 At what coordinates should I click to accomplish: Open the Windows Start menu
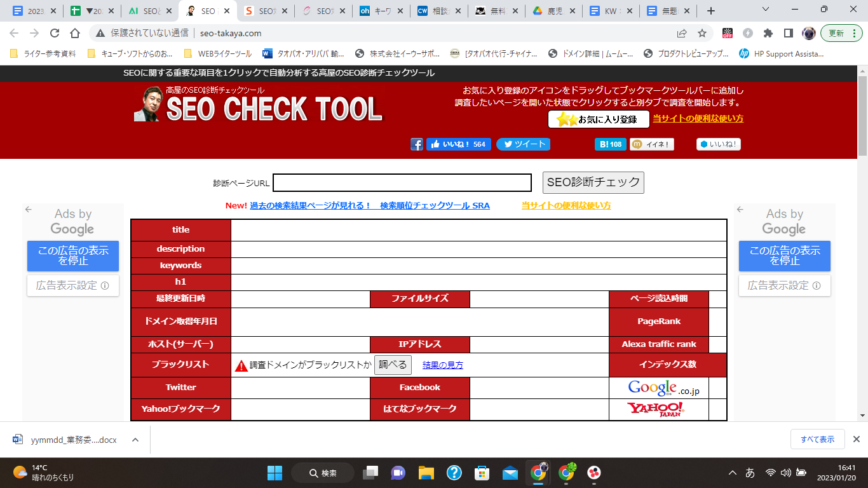[275, 473]
